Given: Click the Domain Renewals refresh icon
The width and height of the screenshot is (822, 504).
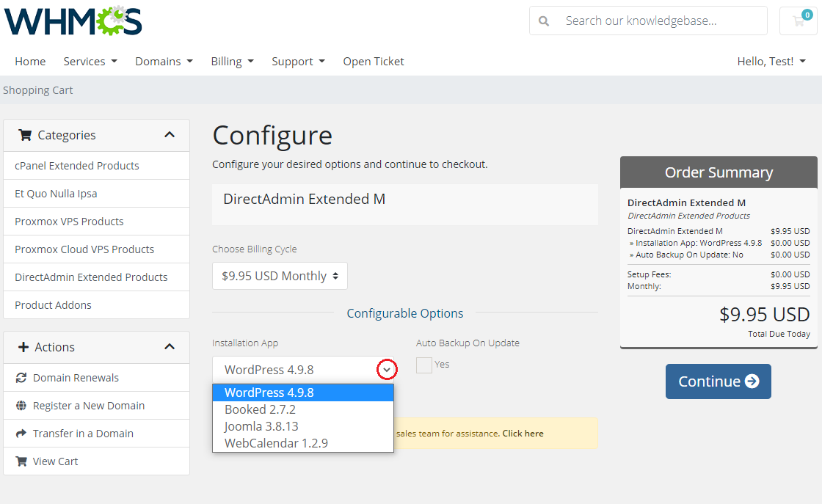Looking at the screenshot, I should pos(21,378).
